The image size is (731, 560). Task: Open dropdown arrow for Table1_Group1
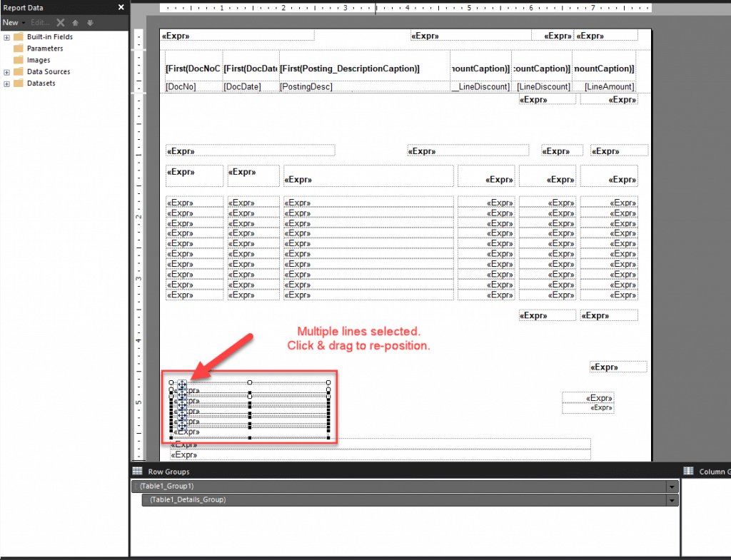coord(671,487)
